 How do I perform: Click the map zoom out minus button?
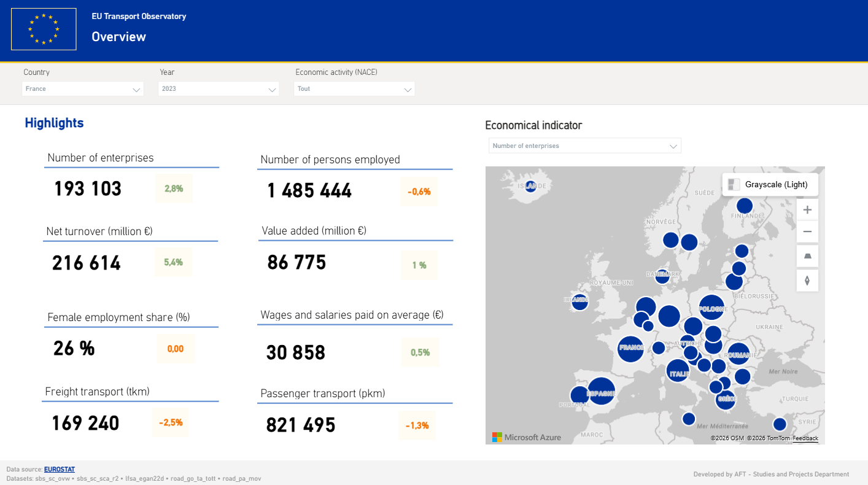(807, 232)
